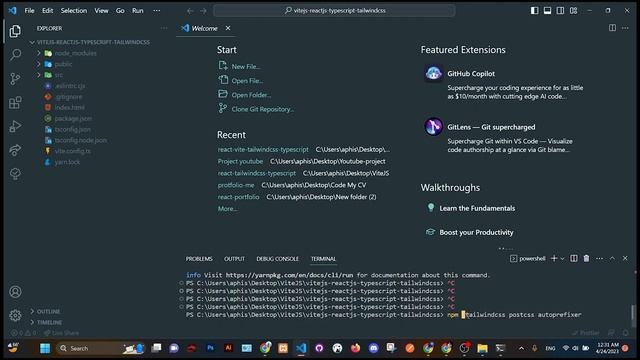Open the Go menu
This screenshot has height=360, width=640.
pos(120,11)
